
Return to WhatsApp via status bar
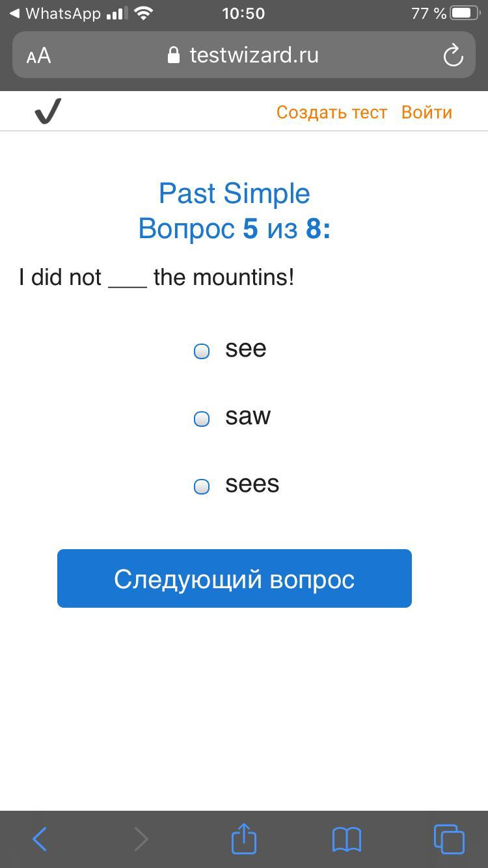[x=55, y=13]
